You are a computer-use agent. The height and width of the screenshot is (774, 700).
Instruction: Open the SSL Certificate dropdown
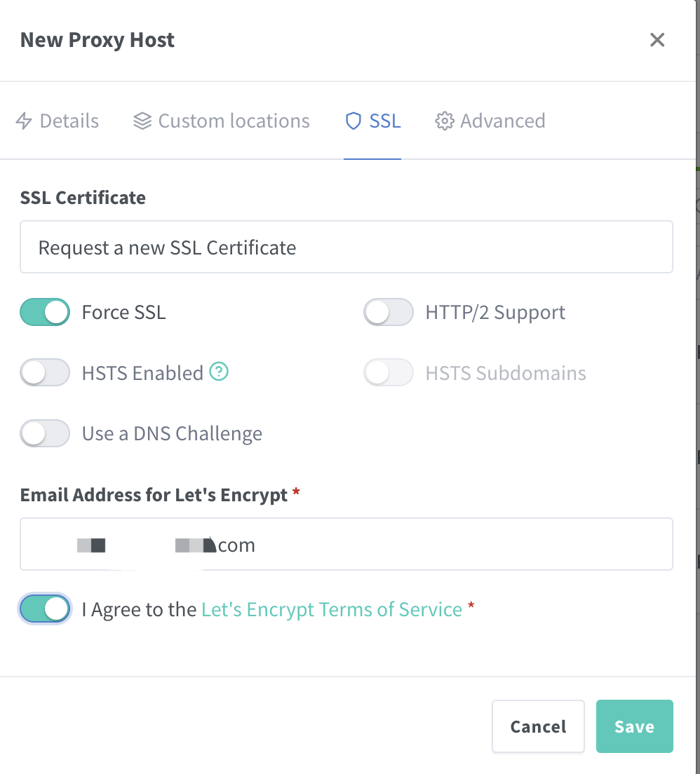[x=346, y=247]
